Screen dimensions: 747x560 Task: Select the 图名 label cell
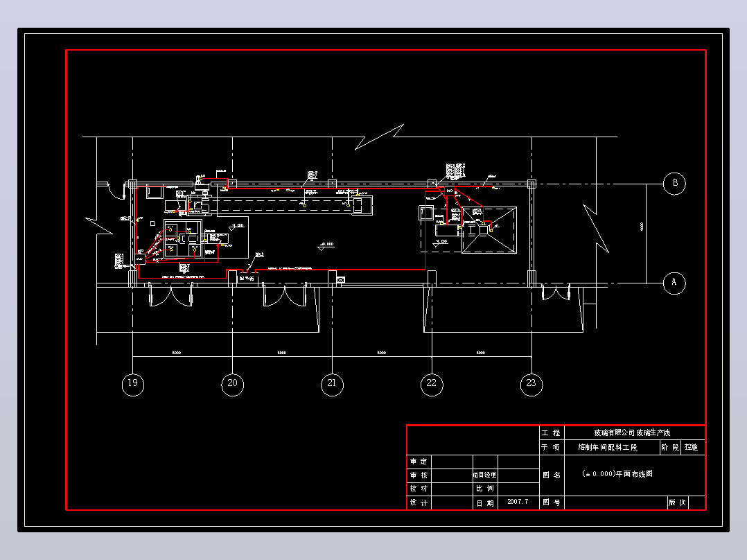(x=552, y=475)
